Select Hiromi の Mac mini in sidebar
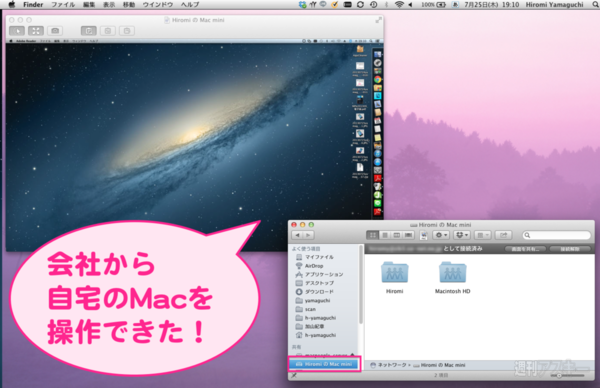 coord(324,364)
